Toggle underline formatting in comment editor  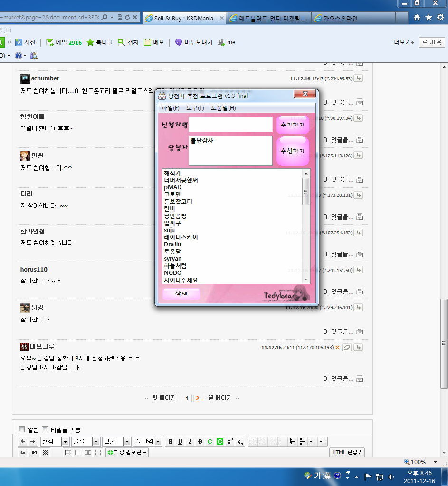[x=180, y=441]
